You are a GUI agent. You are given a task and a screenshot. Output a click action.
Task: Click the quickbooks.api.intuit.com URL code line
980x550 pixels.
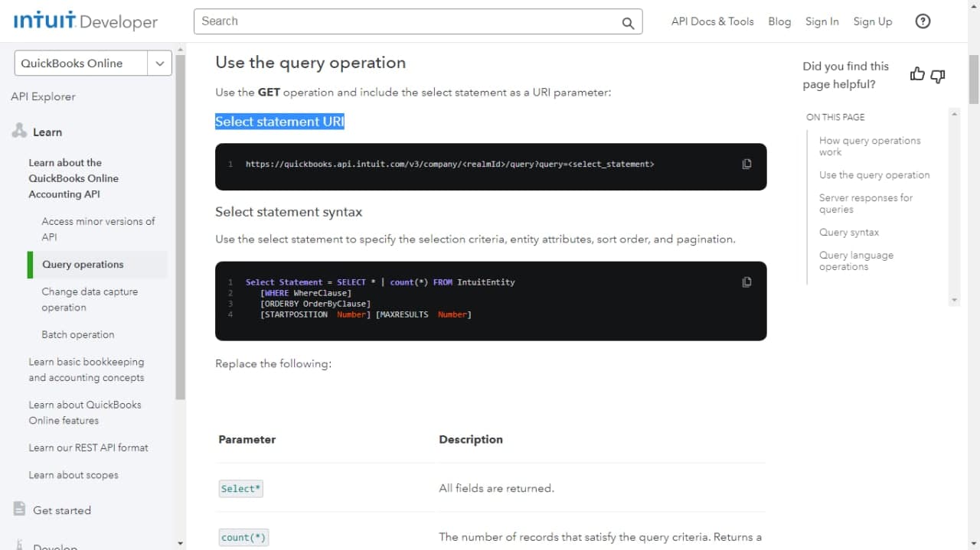coord(450,164)
